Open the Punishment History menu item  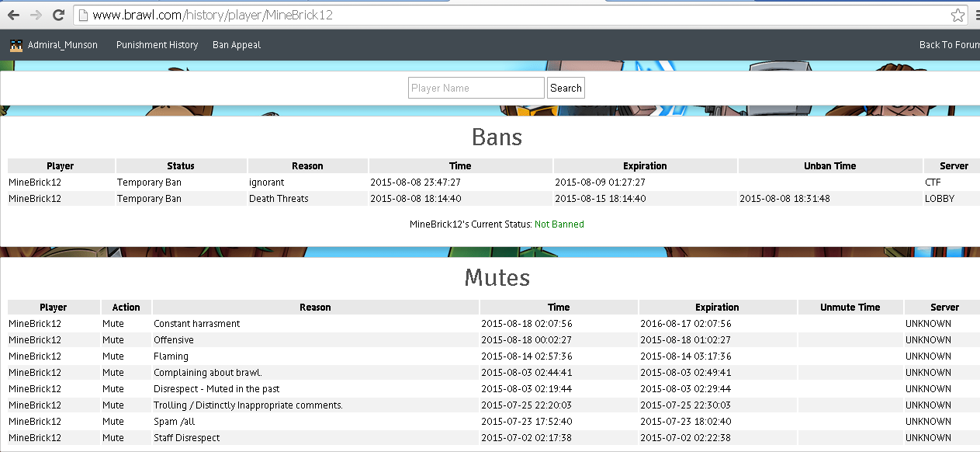pyautogui.click(x=157, y=45)
